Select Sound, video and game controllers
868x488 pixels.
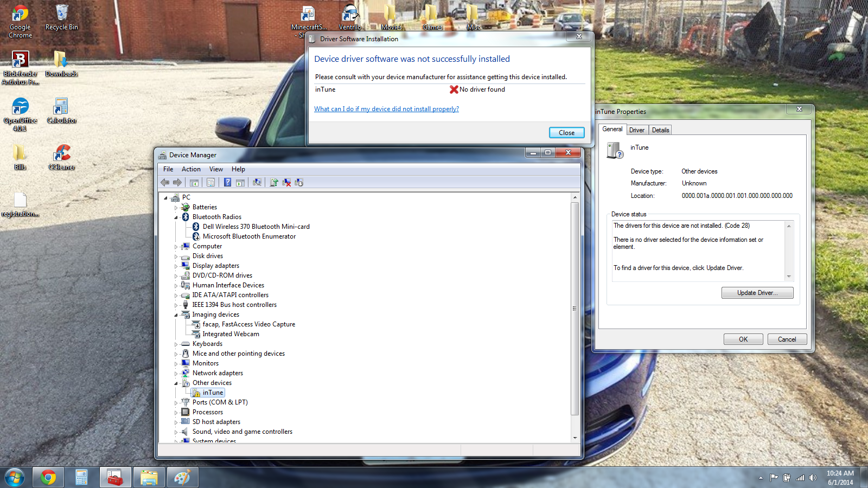(x=242, y=432)
